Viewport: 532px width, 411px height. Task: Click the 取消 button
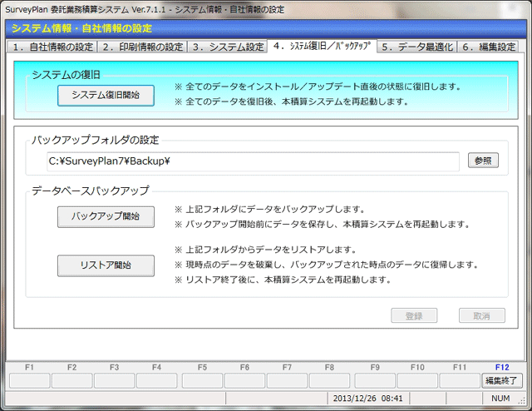coord(482,315)
